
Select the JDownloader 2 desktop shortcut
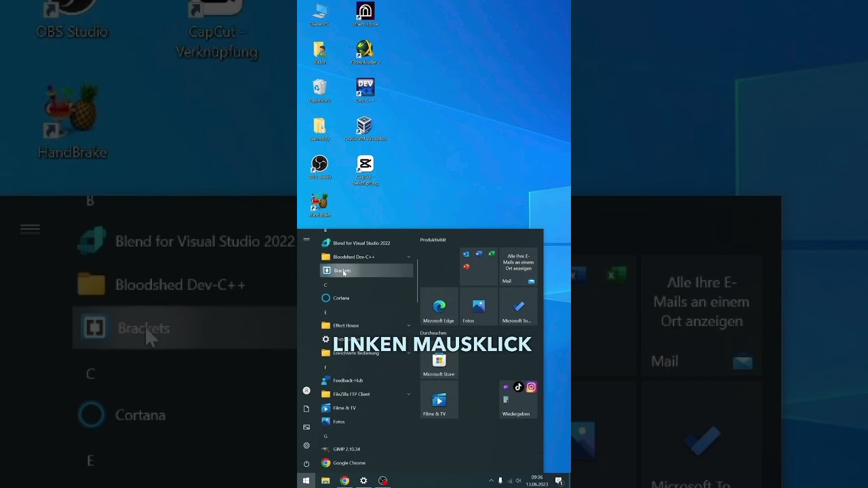pyautogui.click(x=365, y=53)
